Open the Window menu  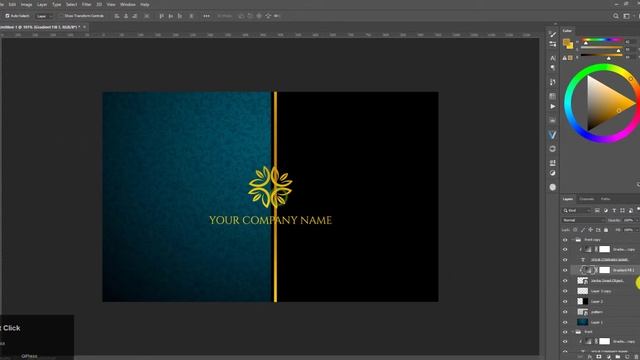[x=128, y=4]
